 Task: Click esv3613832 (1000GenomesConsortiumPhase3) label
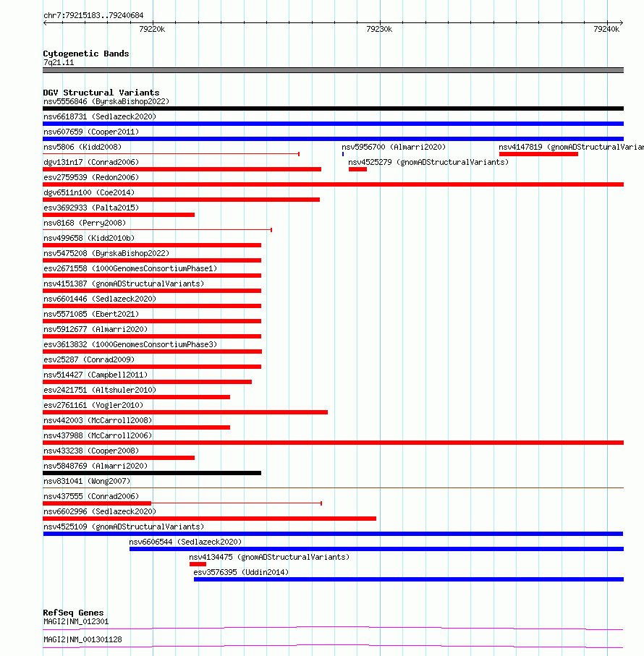[x=130, y=345]
